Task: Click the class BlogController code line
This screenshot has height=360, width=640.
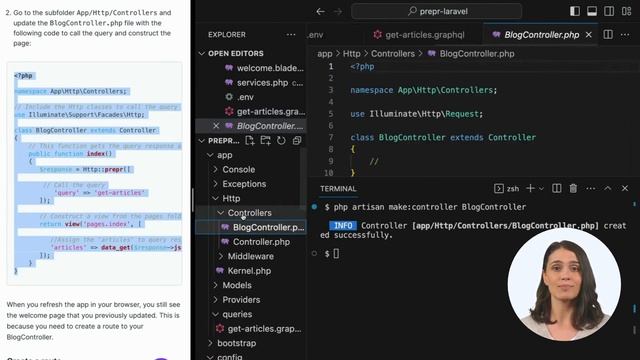Action: click(x=443, y=138)
